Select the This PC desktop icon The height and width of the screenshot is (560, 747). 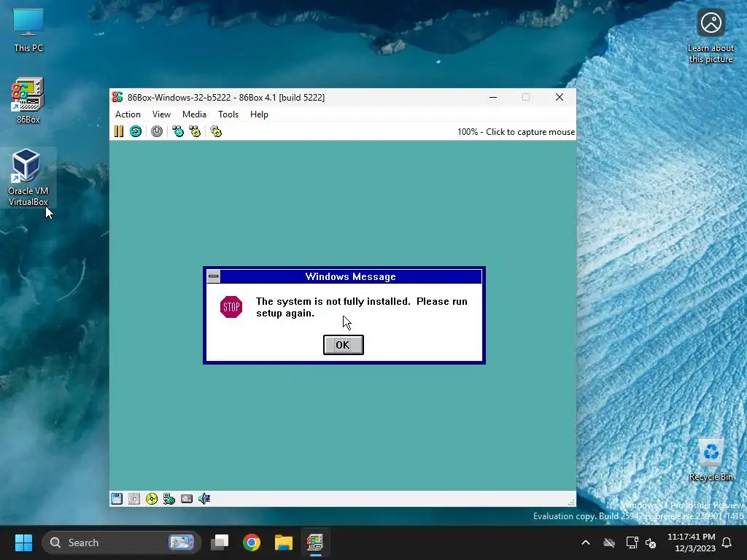[x=28, y=30]
